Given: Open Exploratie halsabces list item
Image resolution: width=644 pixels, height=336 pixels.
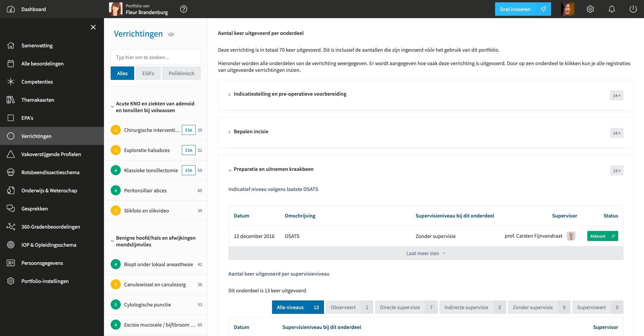Looking at the screenshot, I should pos(156,150).
